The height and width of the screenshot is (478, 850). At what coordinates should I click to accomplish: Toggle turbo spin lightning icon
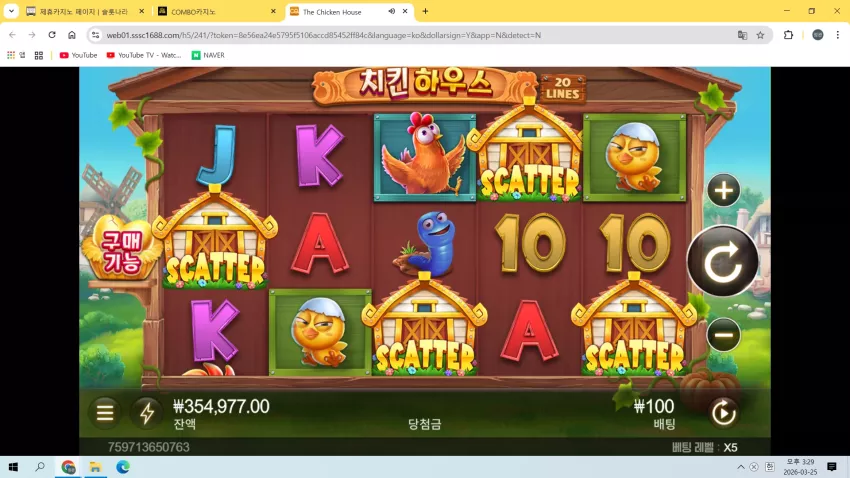pyautogui.click(x=147, y=413)
